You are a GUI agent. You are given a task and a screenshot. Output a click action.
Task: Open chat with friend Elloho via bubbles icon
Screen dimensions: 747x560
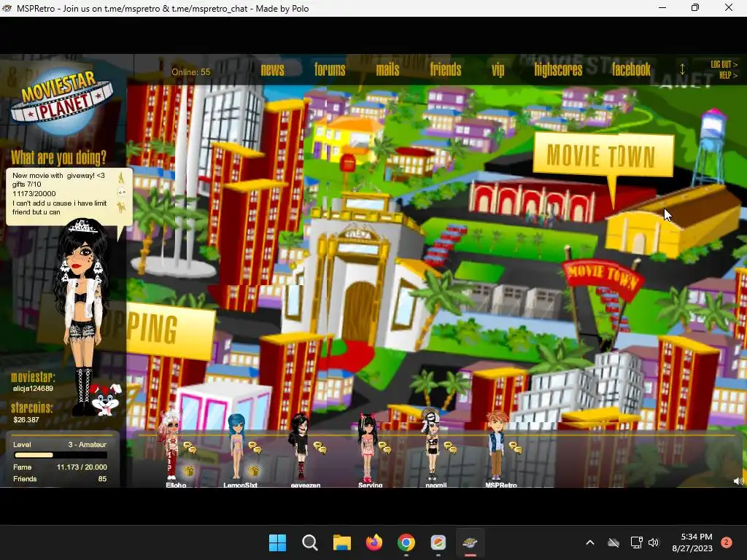click(x=189, y=447)
